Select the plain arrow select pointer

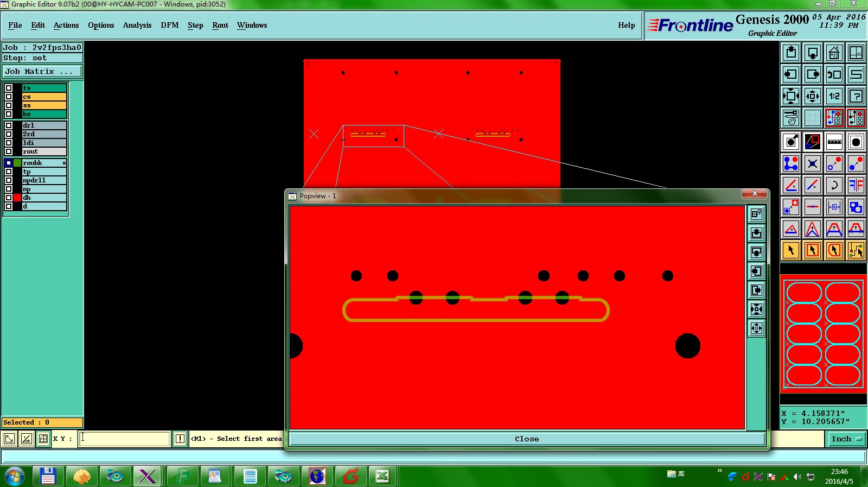tap(791, 250)
